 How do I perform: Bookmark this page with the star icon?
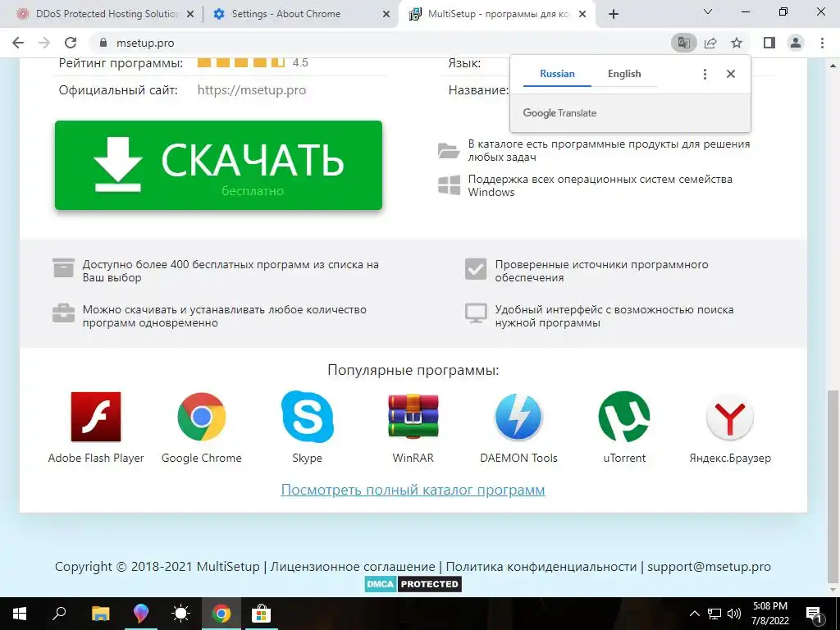coord(737,43)
